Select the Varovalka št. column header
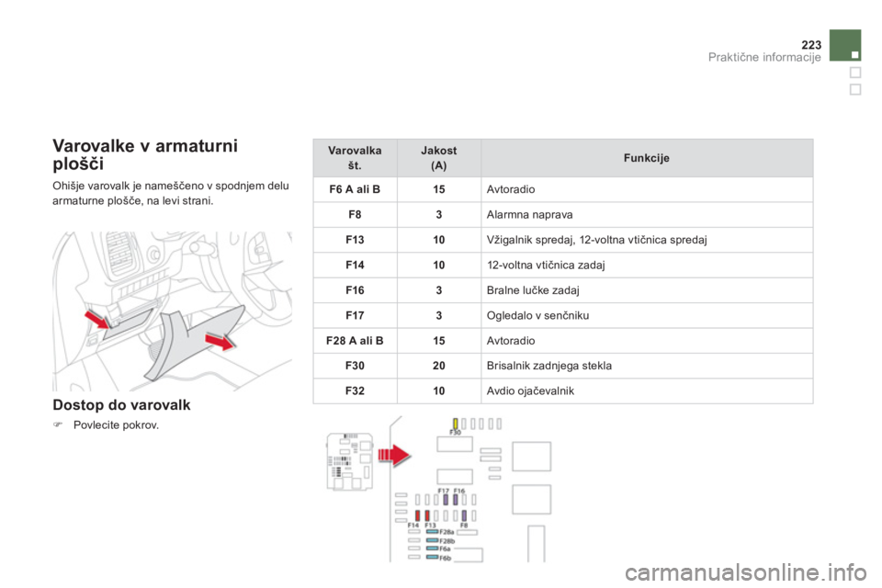882x588 pixels. pyautogui.click(x=355, y=158)
